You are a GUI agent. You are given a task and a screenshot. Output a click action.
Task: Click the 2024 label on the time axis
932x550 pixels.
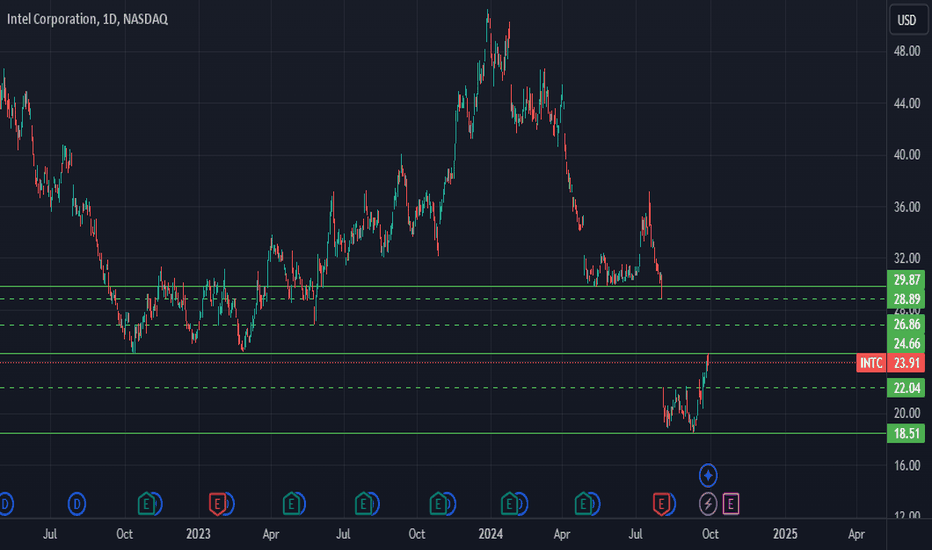(490, 534)
